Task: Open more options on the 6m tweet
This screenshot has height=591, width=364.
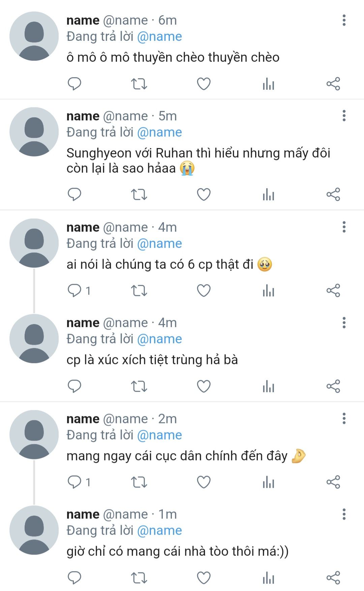Action: 344,20
